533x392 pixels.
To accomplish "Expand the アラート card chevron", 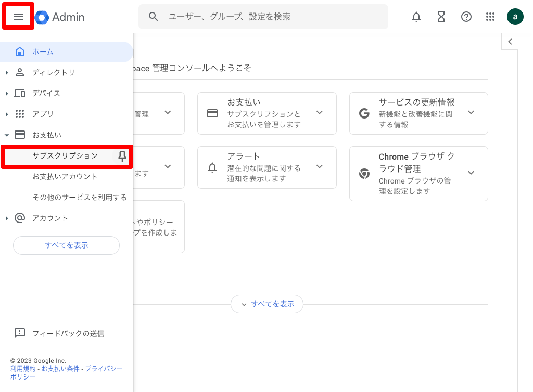I will click(x=319, y=167).
